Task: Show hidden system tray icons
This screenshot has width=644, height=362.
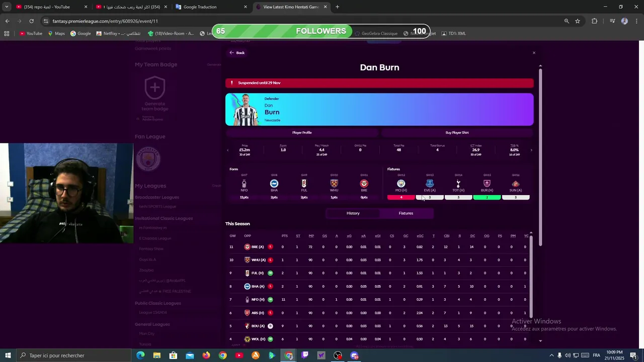Action: (x=551, y=355)
